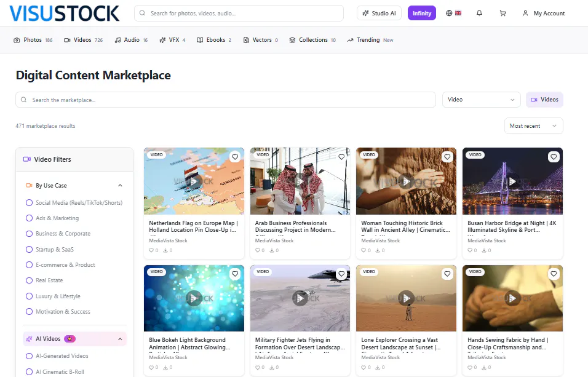Open the Ebooks category tab
Screen dimensions: 588x377
coord(214,40)
